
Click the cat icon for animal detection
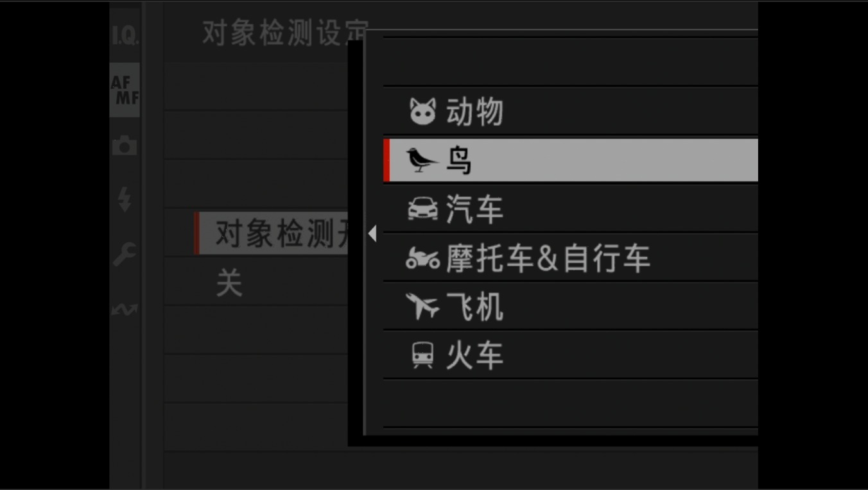click(423, 112)
